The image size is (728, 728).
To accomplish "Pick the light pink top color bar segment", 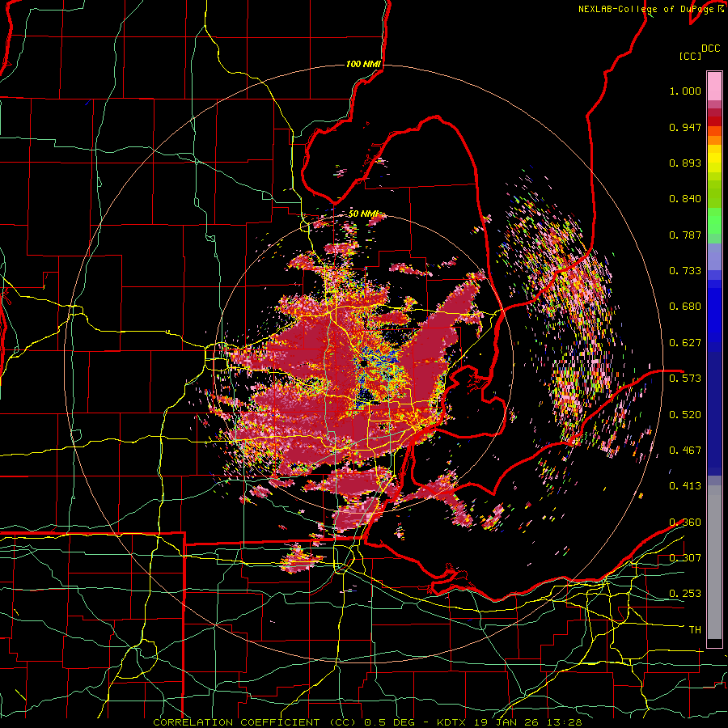I will (714, 86).
